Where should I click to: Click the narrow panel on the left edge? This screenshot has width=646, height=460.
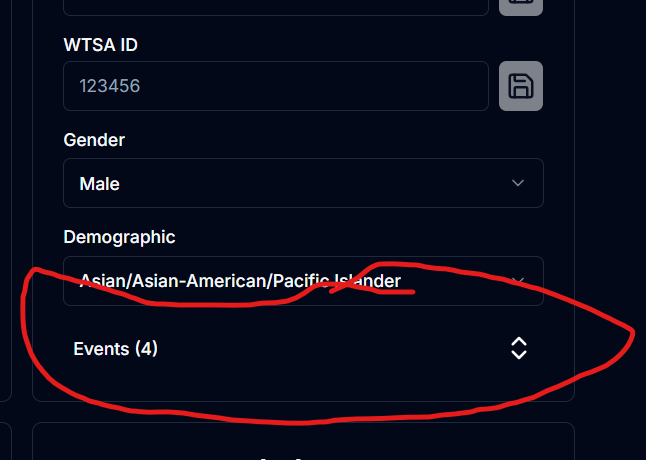click(x=5, y=200)
